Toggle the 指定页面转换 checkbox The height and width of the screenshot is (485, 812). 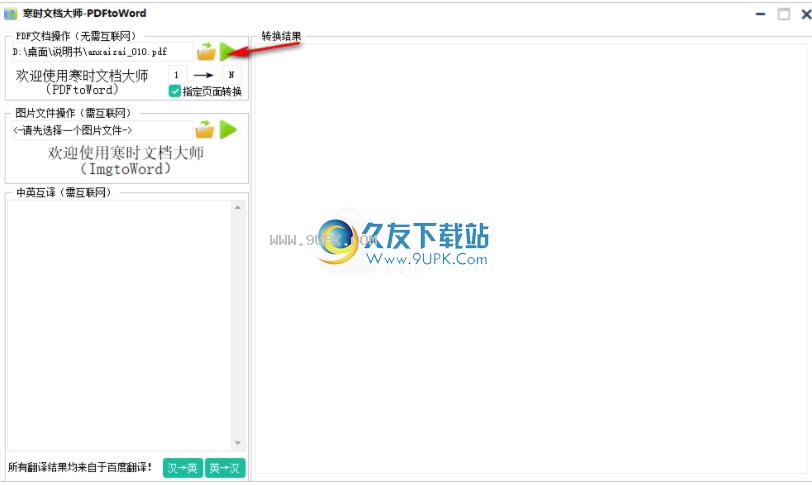click(175, 91)
